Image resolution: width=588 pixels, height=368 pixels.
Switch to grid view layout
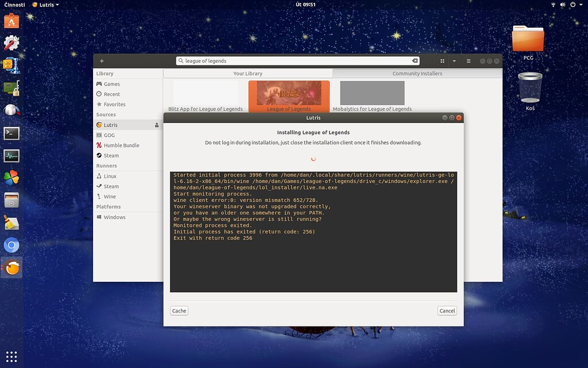coord(442,61)
